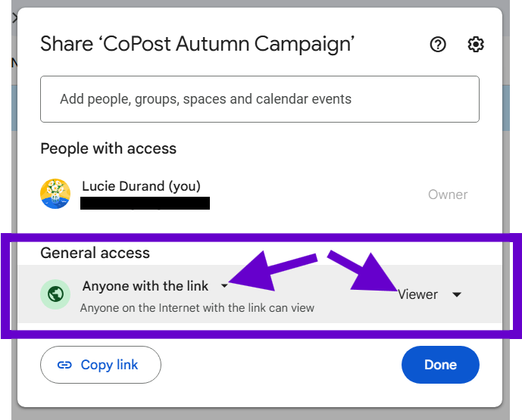Click the Owner role label

(448, 194)
